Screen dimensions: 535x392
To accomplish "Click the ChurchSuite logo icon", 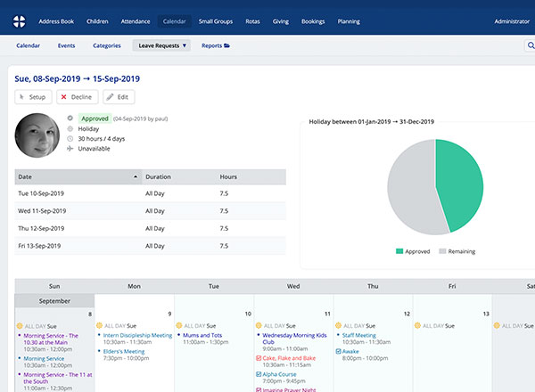I will coord(19,21).
